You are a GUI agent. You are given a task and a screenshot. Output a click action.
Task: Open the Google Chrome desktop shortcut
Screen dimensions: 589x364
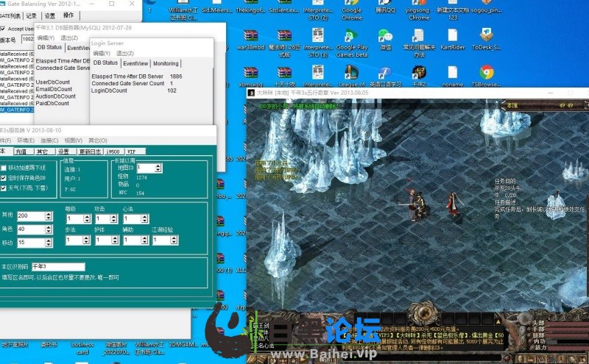click(352, 10)
